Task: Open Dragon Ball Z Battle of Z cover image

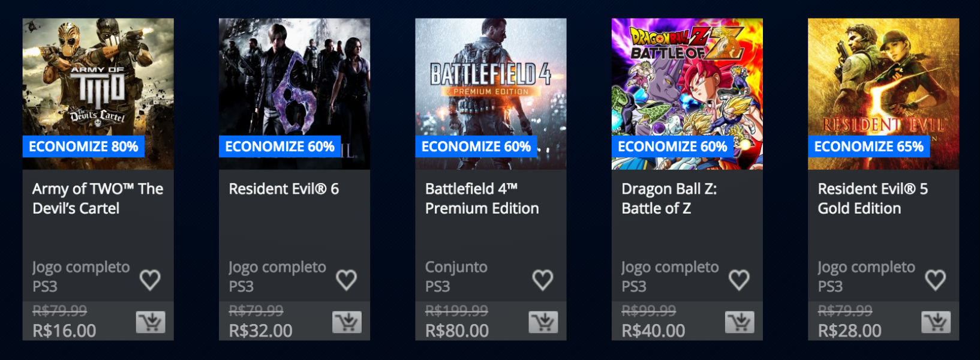Action: pyautogui.click(x=687, y=94)
